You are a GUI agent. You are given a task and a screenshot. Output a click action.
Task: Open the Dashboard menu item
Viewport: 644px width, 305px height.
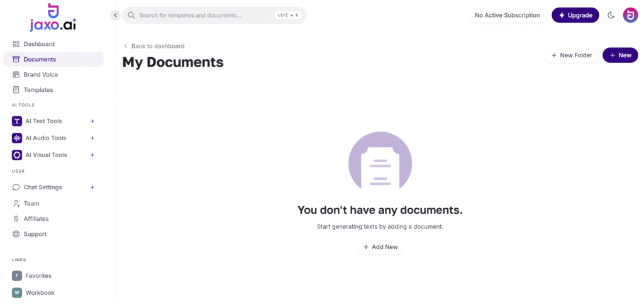53,44
